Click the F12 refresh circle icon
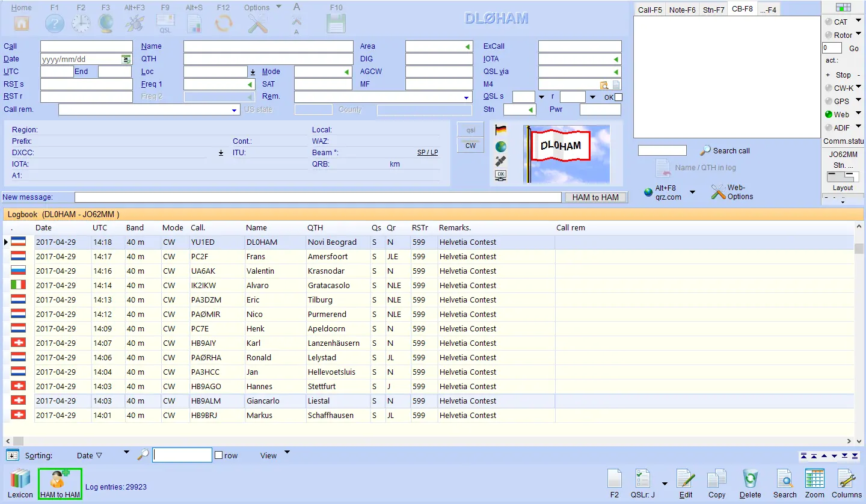 click(x=224, y=23)
